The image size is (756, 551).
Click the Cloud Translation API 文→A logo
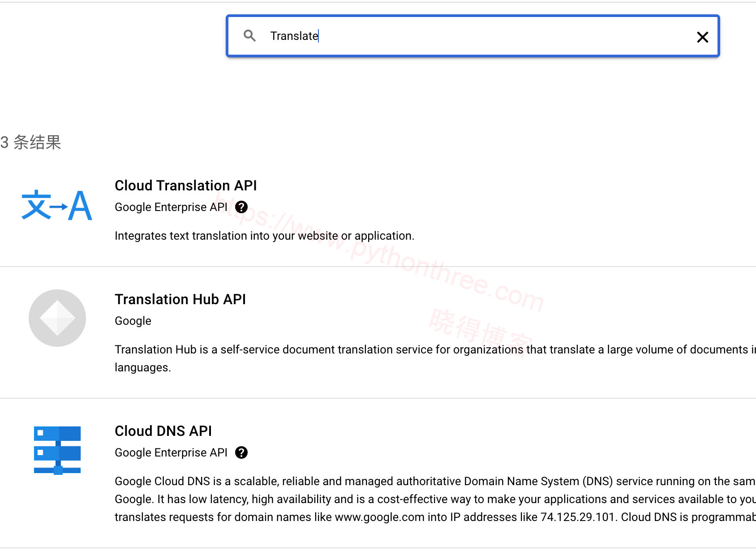pos(56,206)
